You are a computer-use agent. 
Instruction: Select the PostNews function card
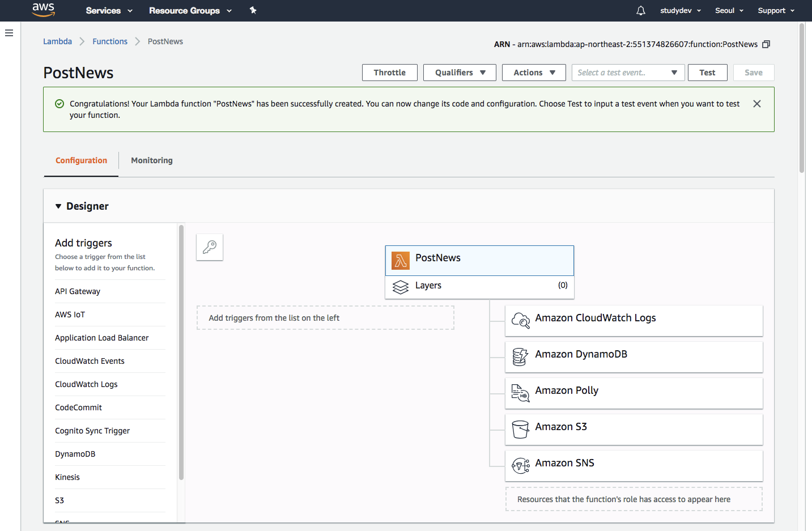[479, 261]
